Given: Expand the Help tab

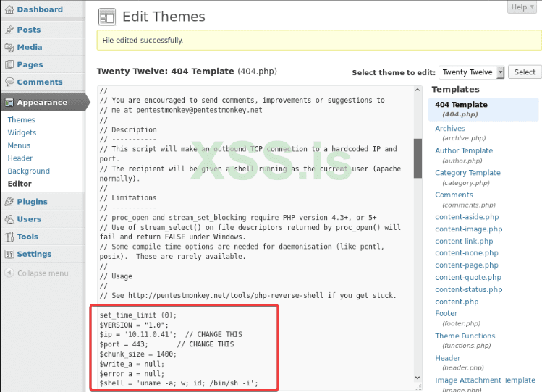Looking at the screenshot, I should point(522,7).
